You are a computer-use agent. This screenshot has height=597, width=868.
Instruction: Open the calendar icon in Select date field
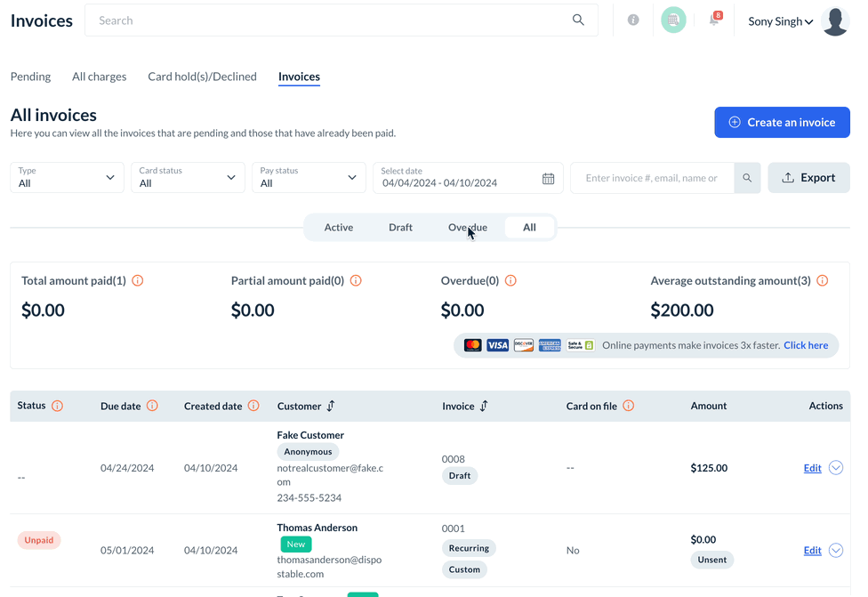(548, 178)
